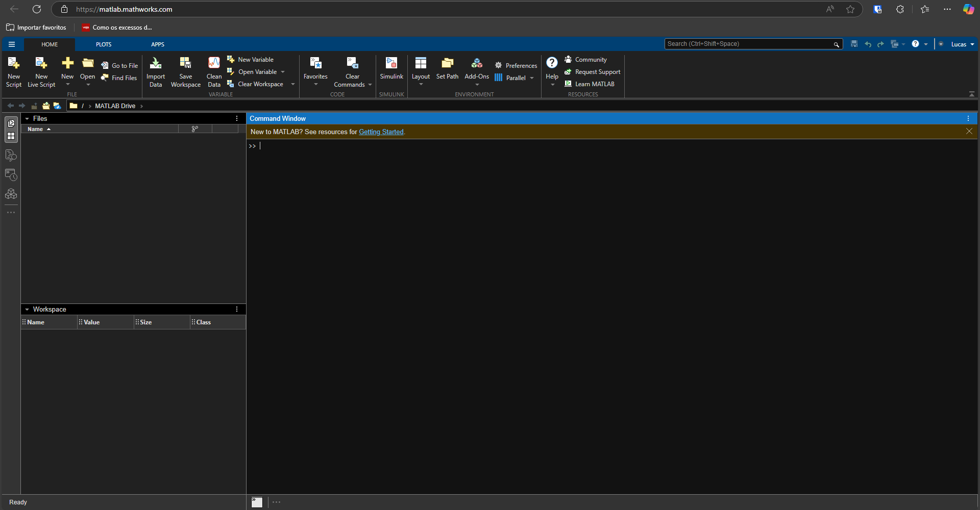Click MATLAB Drive breadcrumb
Screen dimensions: 980x510
115,106
